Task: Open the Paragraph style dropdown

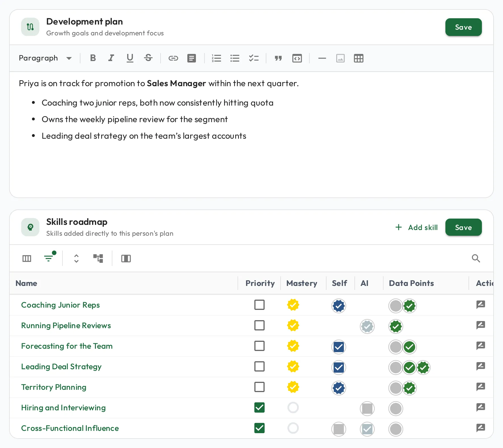Action: tap(45, 58)
